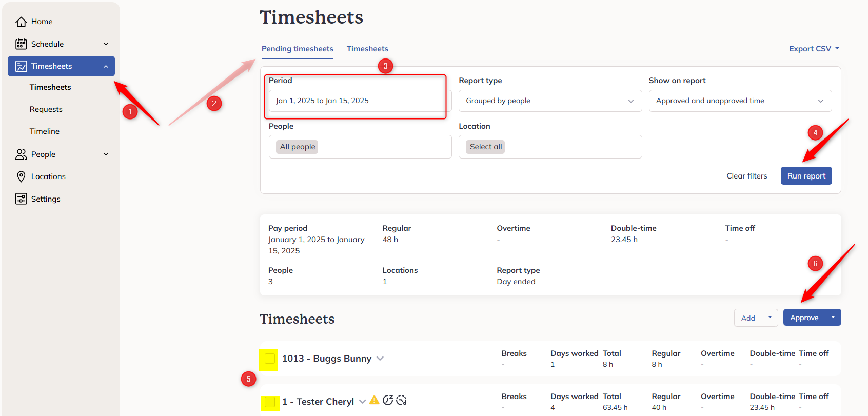
Task: Open the Report type dropdown
Action: coord(550,101)
